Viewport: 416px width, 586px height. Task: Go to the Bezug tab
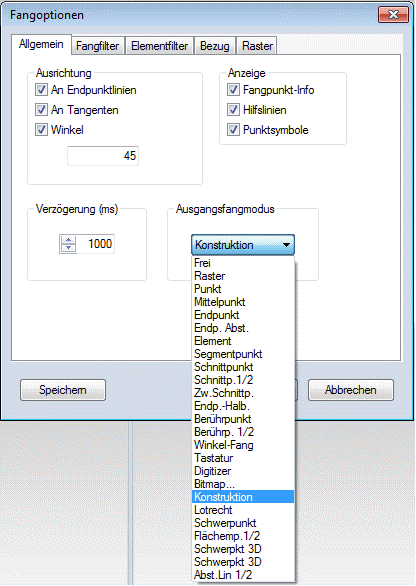(x=215, y=46)
